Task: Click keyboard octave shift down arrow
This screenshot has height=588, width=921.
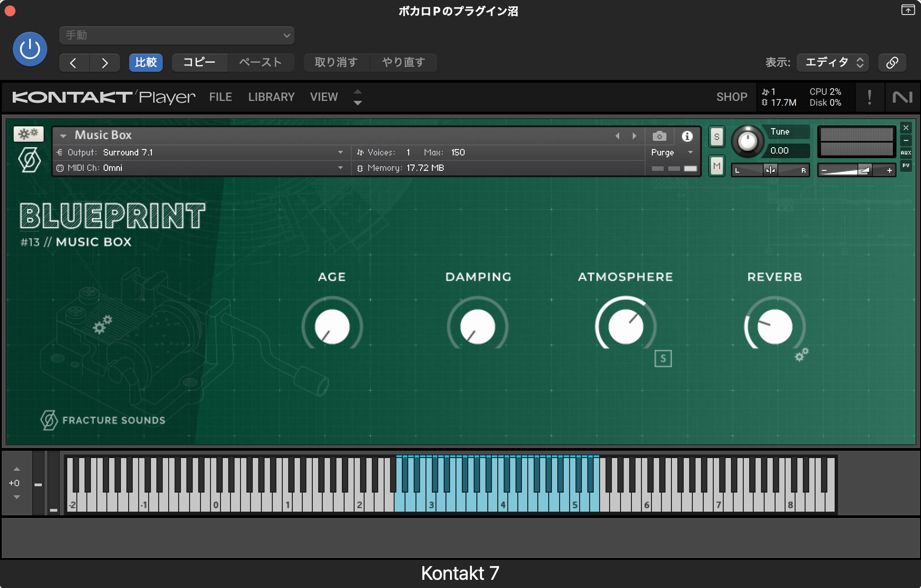Action: pyautogui.click(x=17, y=497)
